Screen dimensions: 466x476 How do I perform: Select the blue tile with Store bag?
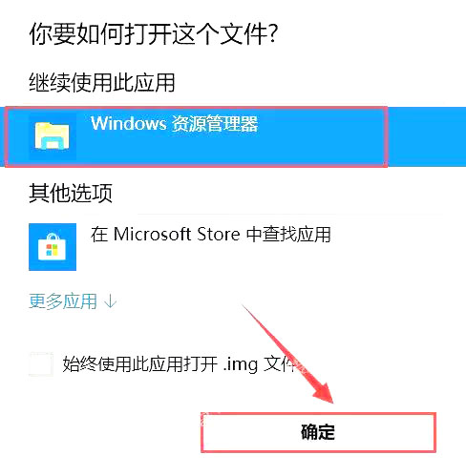(x=53, y=247)
